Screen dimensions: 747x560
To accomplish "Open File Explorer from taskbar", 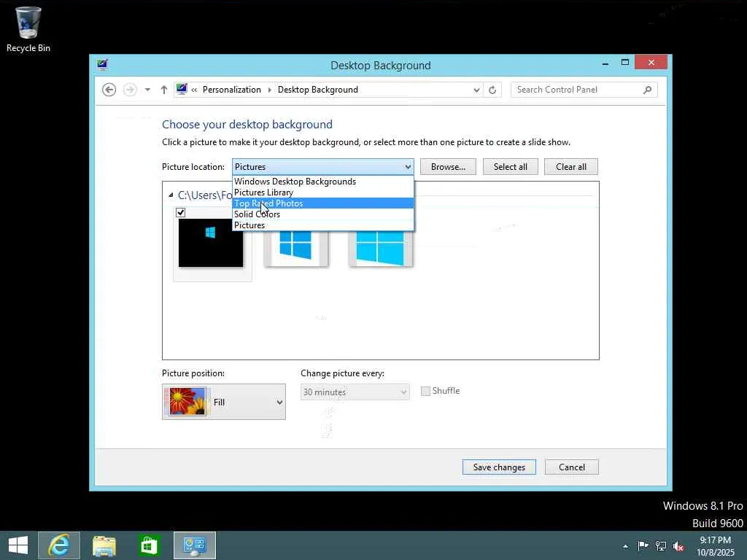I will (104, 545).
